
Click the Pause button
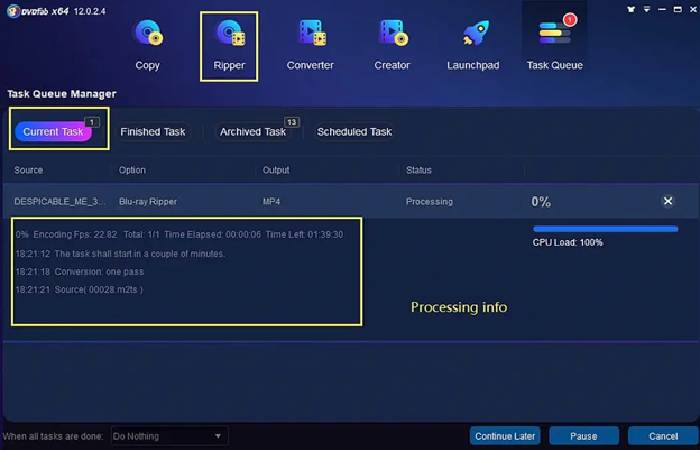click(584, 436)
